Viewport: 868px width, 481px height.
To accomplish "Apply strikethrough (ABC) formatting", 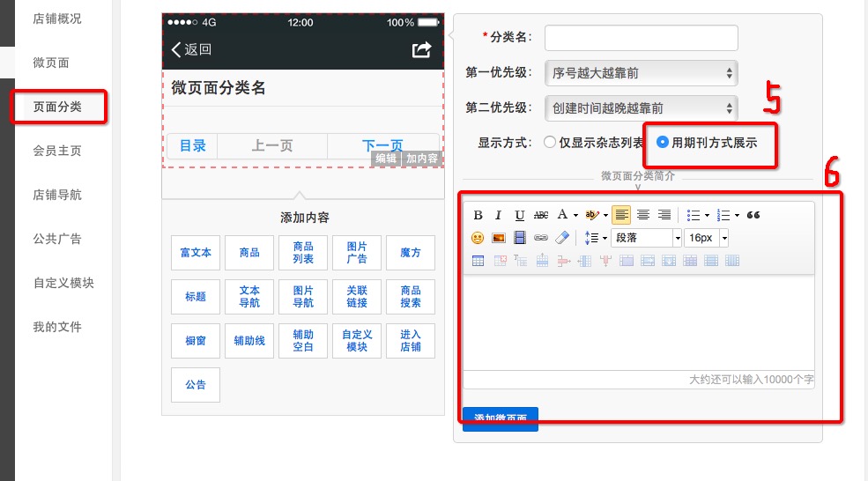I will pos(541,215).
